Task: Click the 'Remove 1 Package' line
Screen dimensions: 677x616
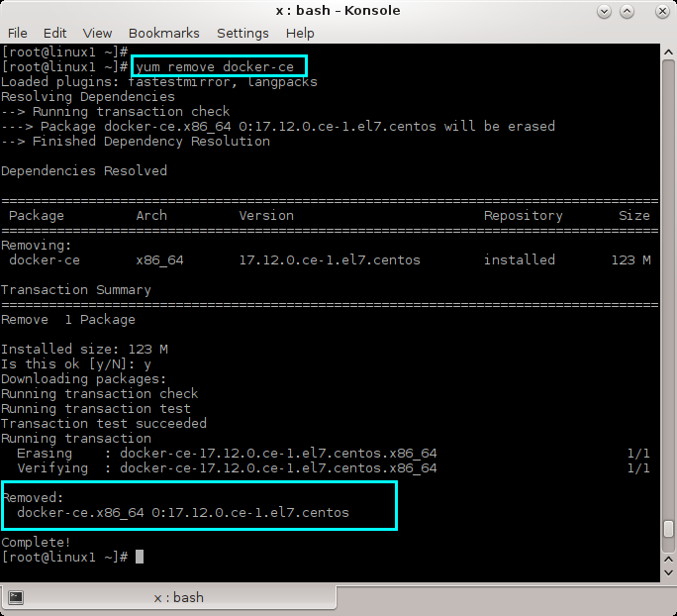Action: click(68, 320)
